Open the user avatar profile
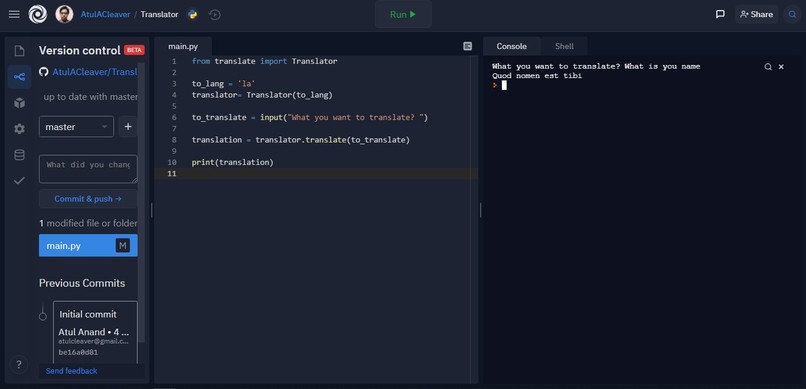The height and width of the screenshot is (389, 806). [x=64, y=14]
